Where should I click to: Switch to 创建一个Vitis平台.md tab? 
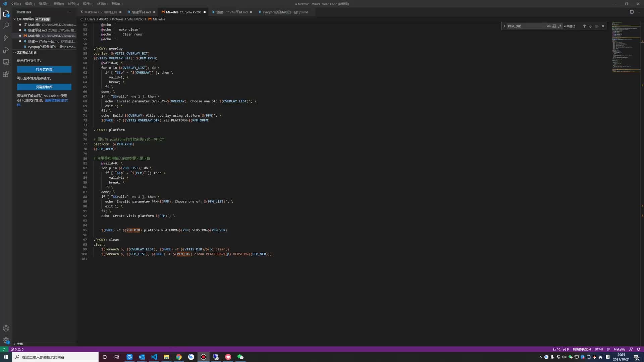[232, 12]
